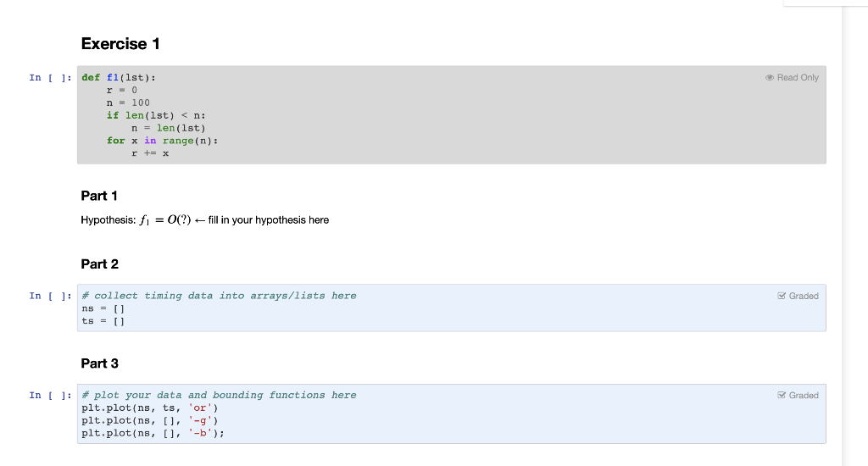Place cursor on the 'ts = []' line
The width and height of the screenshot is (868, 466).
pos(103,321)
